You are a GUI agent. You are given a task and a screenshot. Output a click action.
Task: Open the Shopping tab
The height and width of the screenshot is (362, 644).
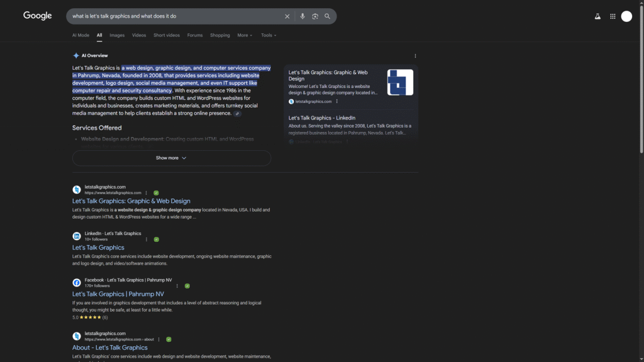click(219, 35)
